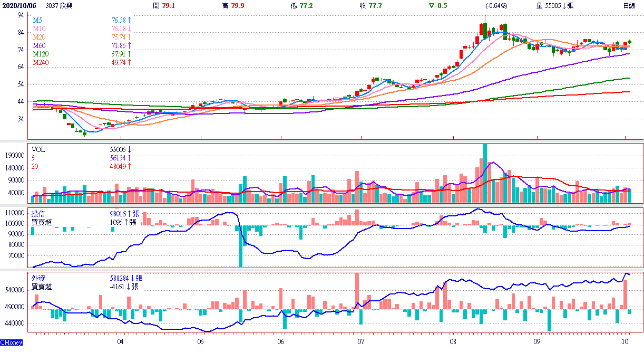This screenshot has width=644, height=352.
Task: Open the 2020/10/06 date field
Action: tap(18, 6)
